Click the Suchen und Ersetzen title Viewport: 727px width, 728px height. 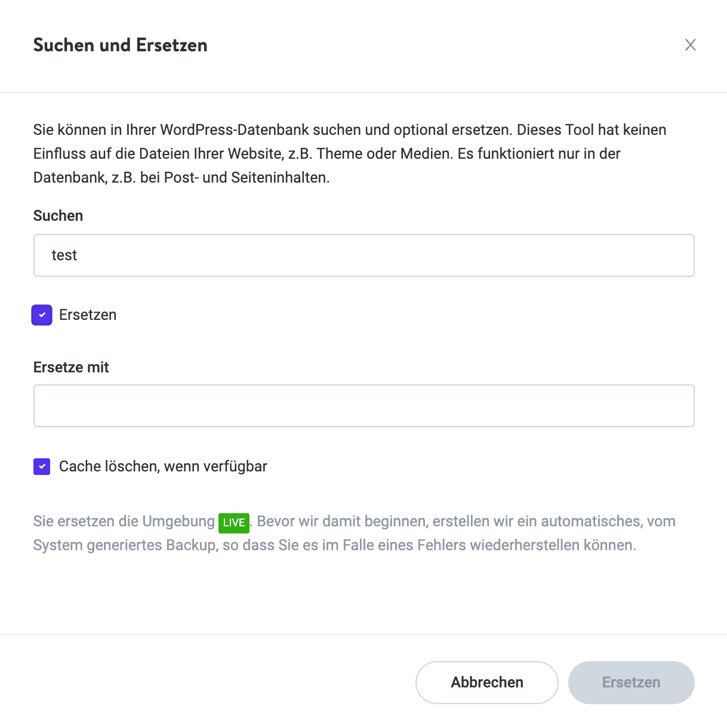[x=120, y=45]
